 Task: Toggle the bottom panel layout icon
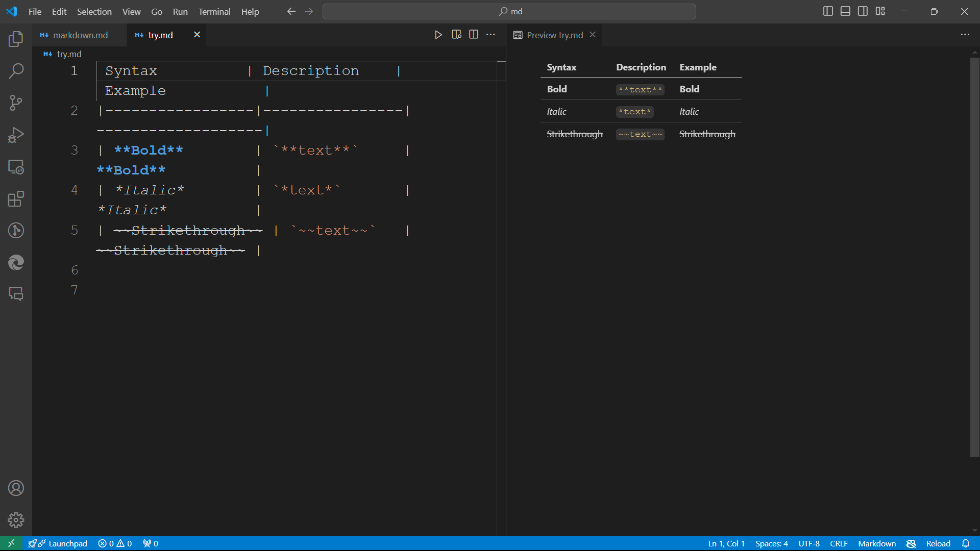pos(845,11)
